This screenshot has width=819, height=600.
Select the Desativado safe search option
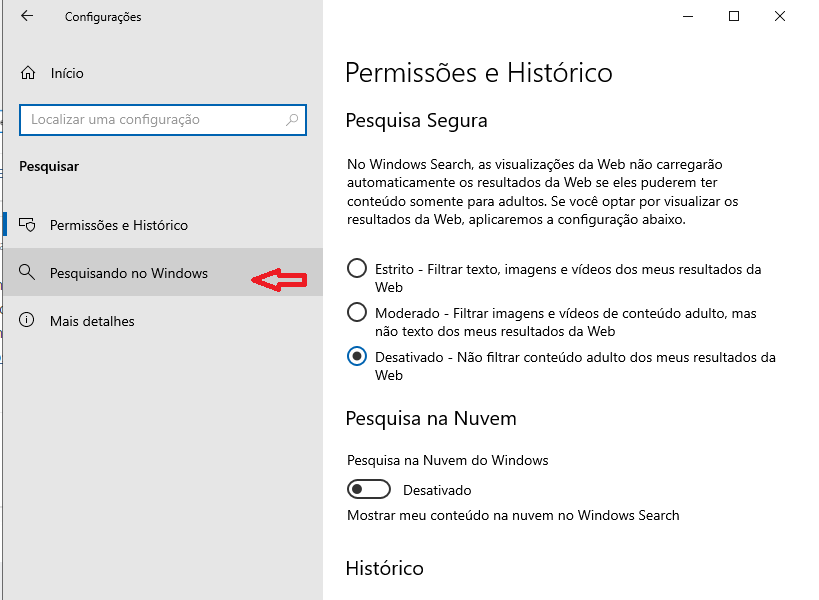[x=357, y=357]
